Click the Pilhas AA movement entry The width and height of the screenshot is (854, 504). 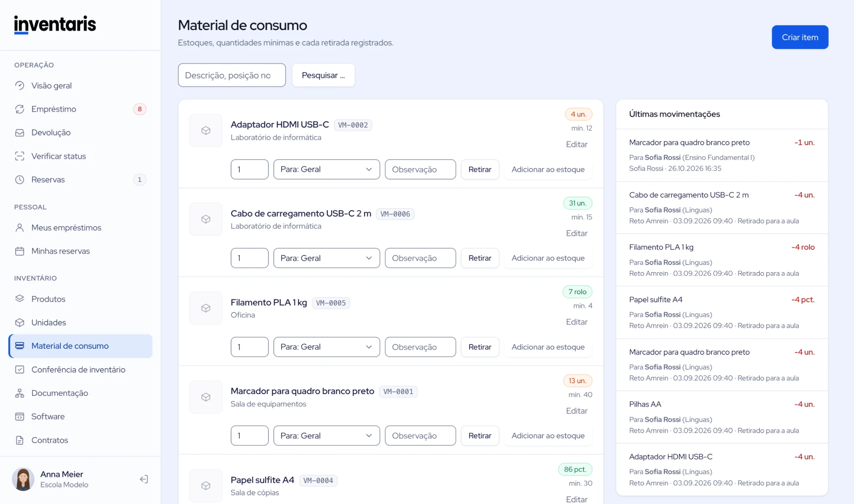point(721,417)
